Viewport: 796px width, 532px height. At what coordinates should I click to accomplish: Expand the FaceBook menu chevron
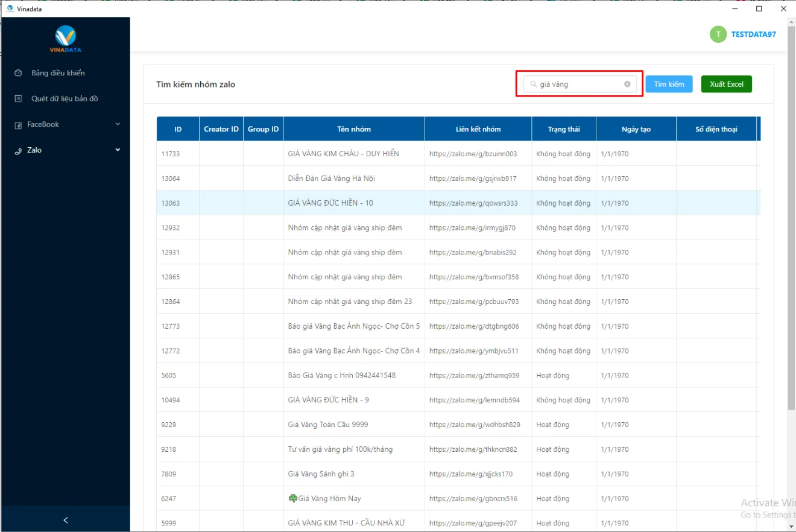(118, 124)
